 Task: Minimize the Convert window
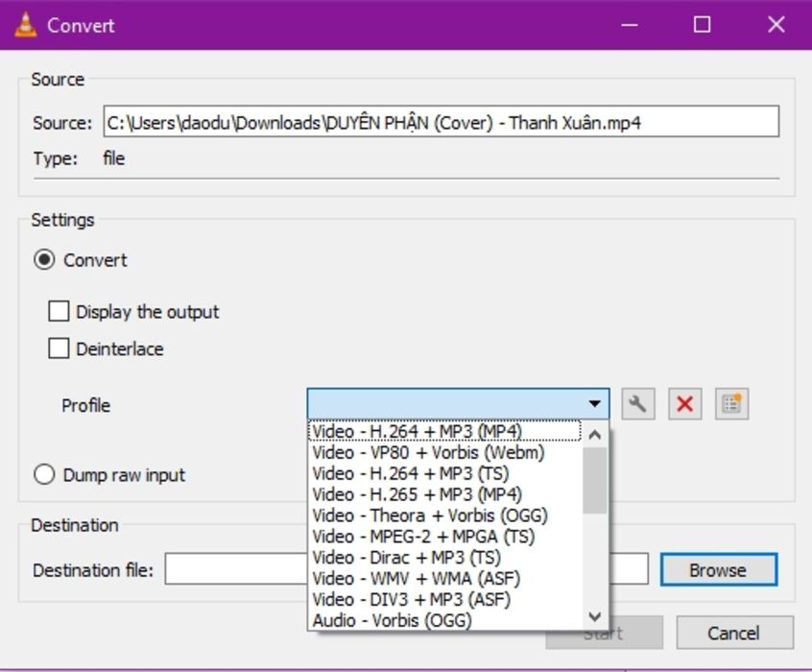[630, 25]
